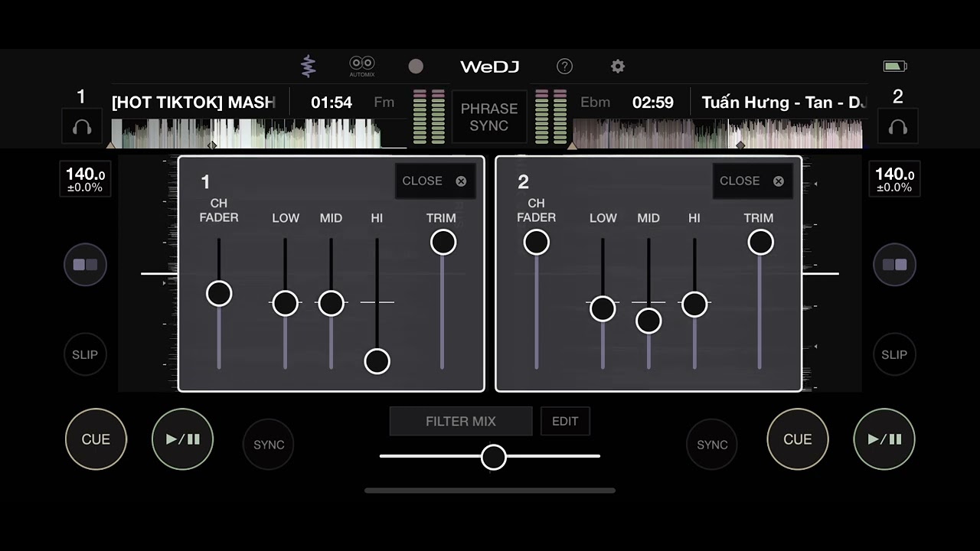This screenshot has width=980, height=551.
Task: Tap the PHRASE SYNC button
Action: [489, 117]
